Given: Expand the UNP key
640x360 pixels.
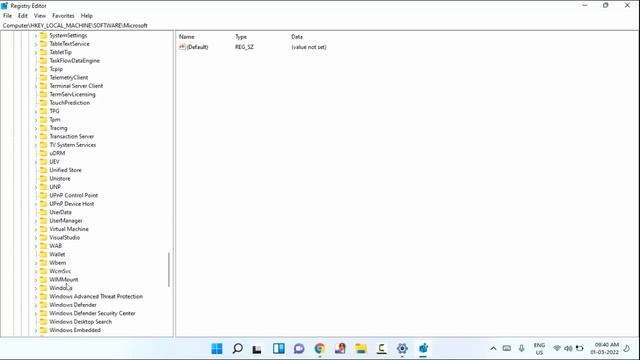Looking at the screenshot, I should coord(36,187).
